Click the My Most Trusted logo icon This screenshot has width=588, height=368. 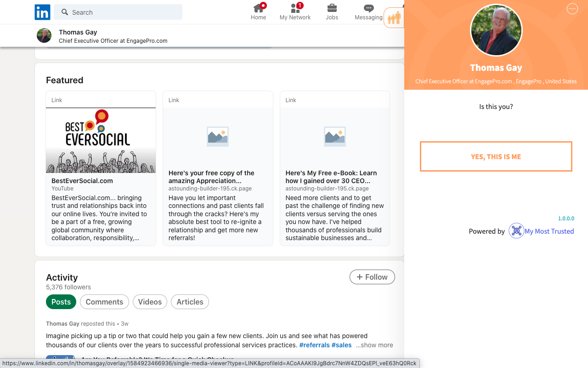point(516,230)
